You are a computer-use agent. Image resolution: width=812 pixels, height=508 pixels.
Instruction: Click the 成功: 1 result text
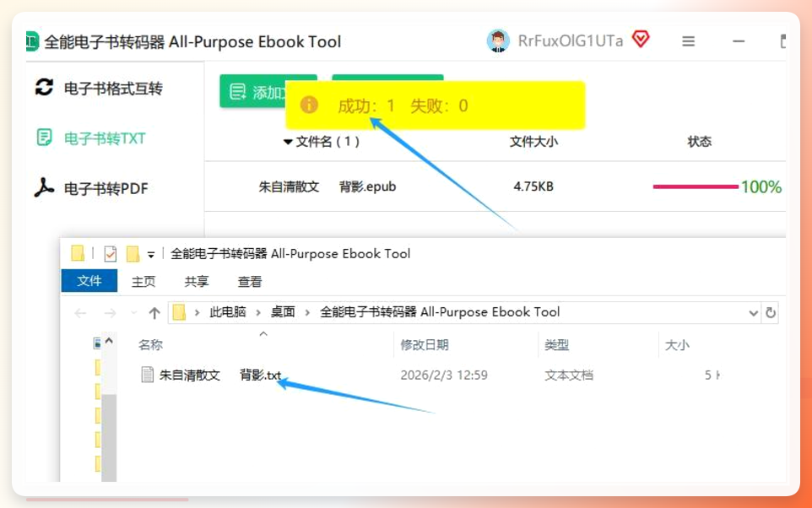point(366,106)
